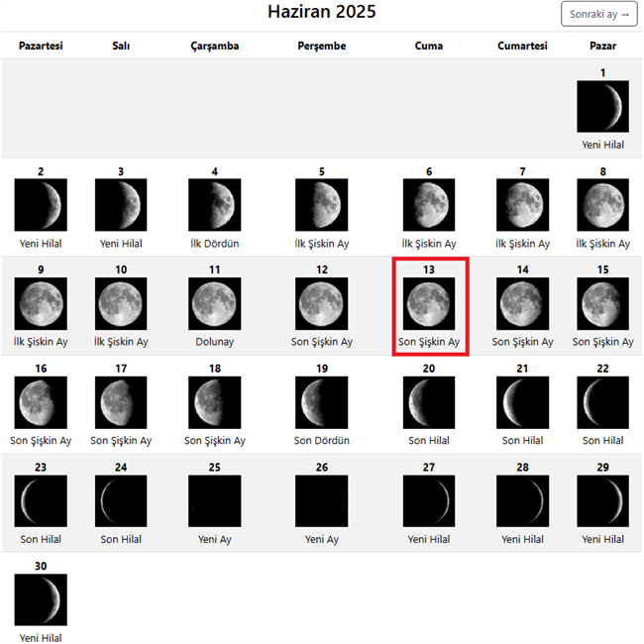This screenshot has width=644, height=644.
Task: Select the moon image for June 29
Action: [x=602, y=501]
